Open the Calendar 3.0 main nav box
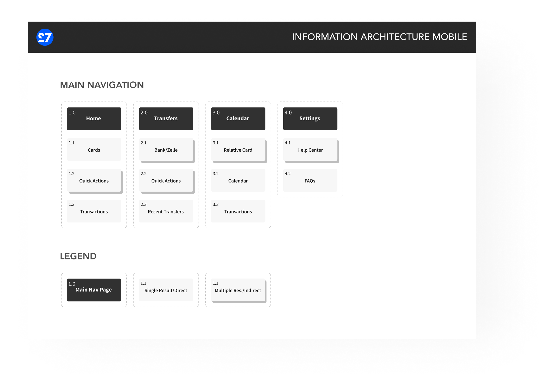The width and height of the screenshot is (554, 392). click(x=238, y=119)
